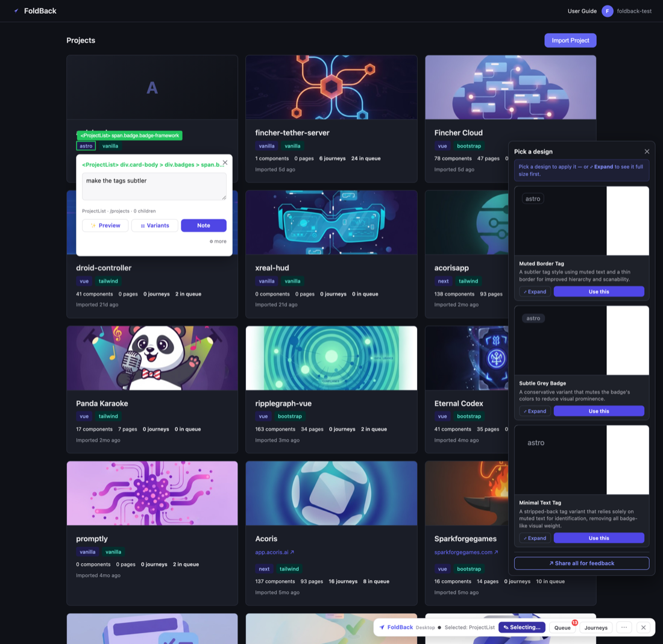Screen dimensions: 663x644
Task: Click Share all for feedback
Action: point(582,563)
